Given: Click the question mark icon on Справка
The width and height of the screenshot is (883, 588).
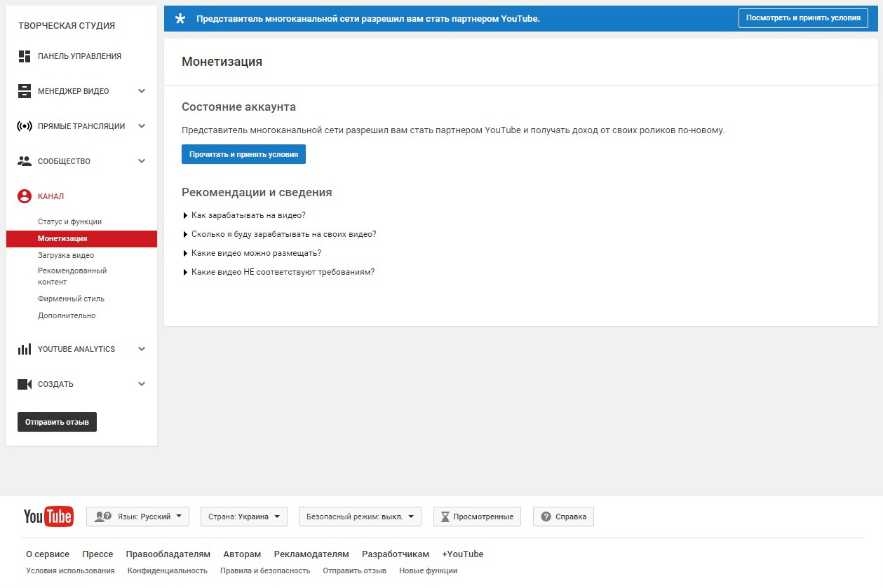Looking at the screenshot, I should tap(546, 517).
